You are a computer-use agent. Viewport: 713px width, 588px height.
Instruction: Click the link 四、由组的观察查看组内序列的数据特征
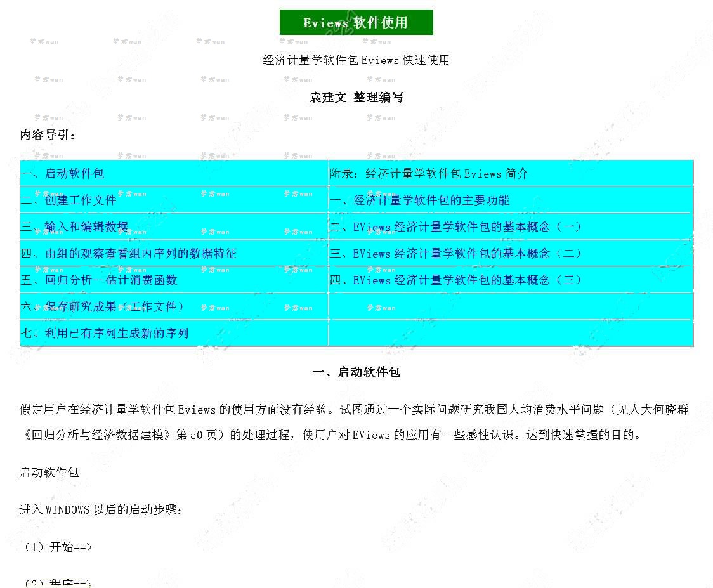[129, 253]
